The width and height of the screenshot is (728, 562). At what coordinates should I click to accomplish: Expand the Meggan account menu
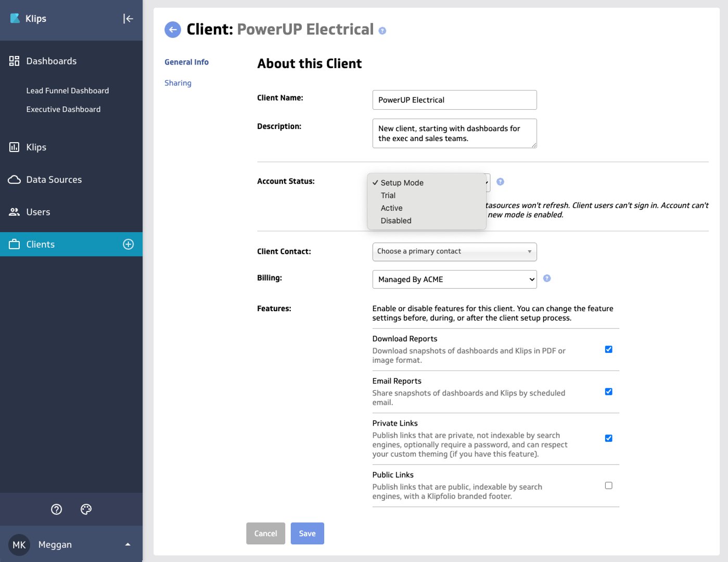[x=127, y=544]
